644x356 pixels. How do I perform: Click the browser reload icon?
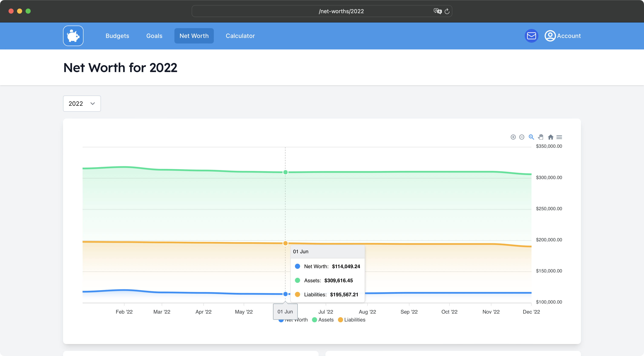[x=447, y=11]
